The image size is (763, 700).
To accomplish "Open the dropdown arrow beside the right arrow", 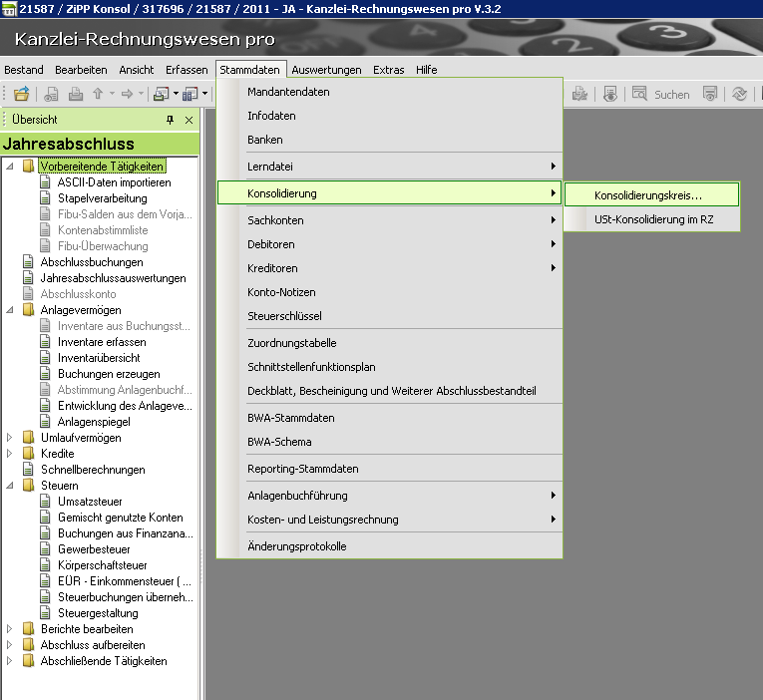I will [141, 94].
